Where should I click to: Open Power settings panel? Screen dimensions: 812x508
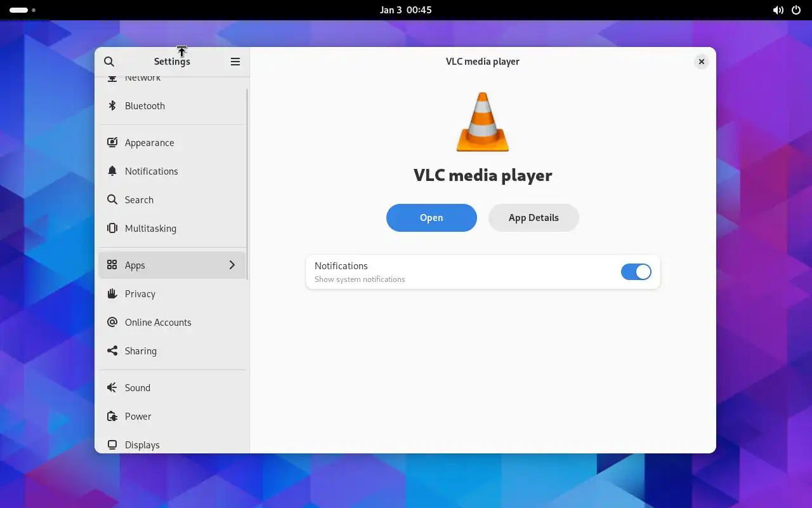tap(172, 417)
